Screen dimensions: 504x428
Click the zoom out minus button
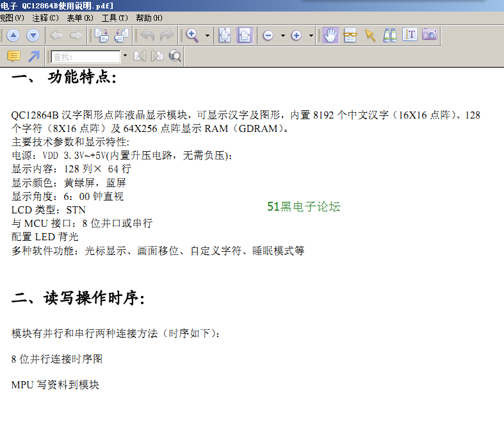pos(268,35)
